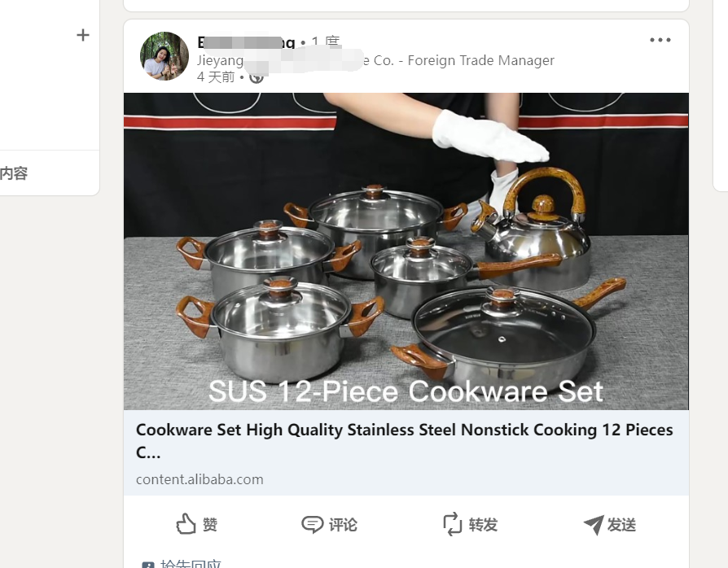The height and width of the screenshot is (568, 728).
Task: Click the blurred poster name heading
Action: [246, 42]
